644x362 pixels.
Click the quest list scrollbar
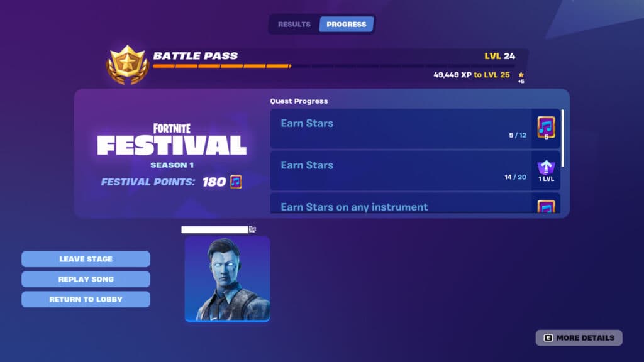pyautogui.click(x=562, y=138)
